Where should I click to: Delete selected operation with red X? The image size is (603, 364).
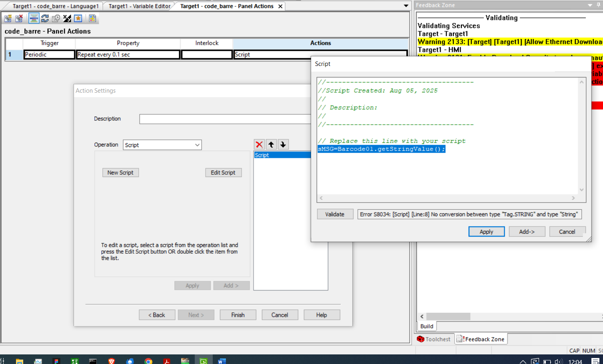pos(259,145)
